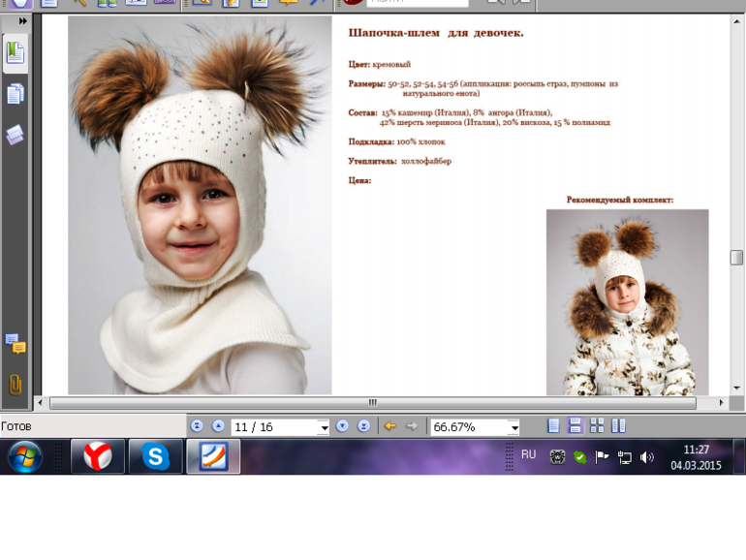
Task: Enable facing pages layout
Action: [x=619, y=426]
